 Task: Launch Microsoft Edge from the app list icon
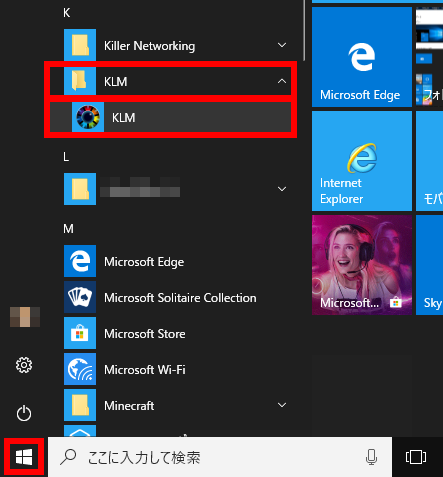point(80,261)
